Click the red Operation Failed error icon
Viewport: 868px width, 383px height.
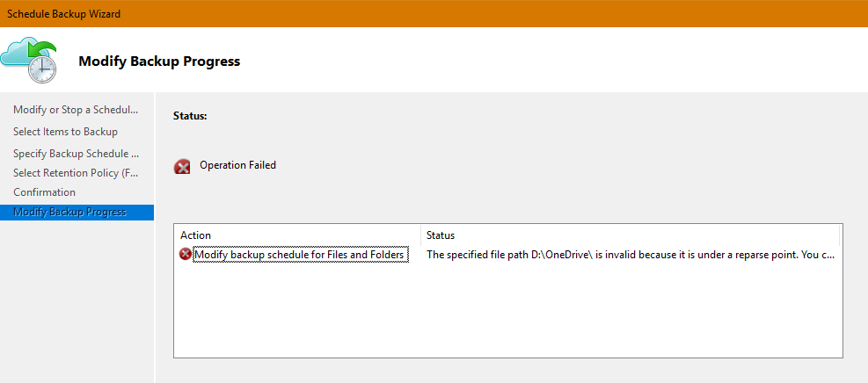pyautogui.click(x=182, y=166)
